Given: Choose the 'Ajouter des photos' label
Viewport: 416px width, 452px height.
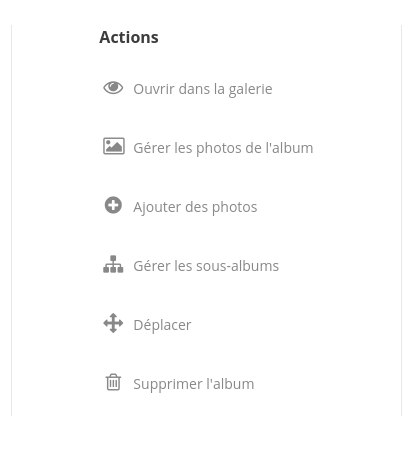Looking at the screenshot, I should 195,207.
